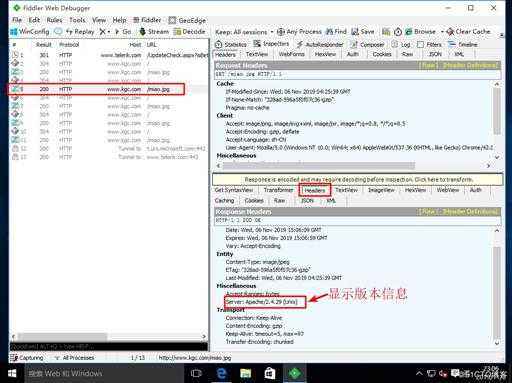Switch to the Statistics tab
The width and height of the screenshot is (512, 383).
(x=231, y=44)
